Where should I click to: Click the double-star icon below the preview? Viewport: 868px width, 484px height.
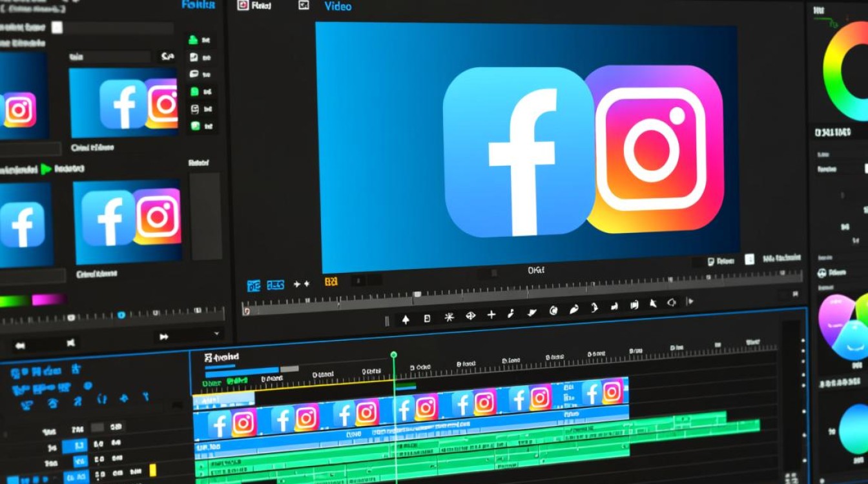[302, 283]
